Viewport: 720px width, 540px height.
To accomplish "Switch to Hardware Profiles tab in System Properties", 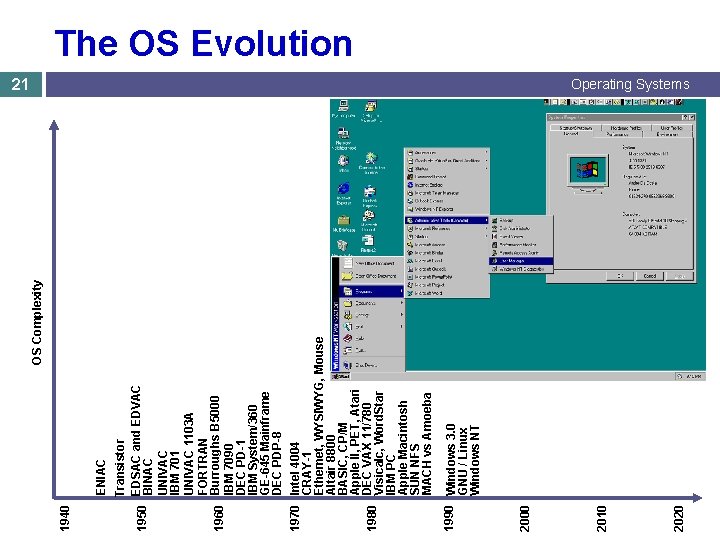I will (x=627, y=128).
